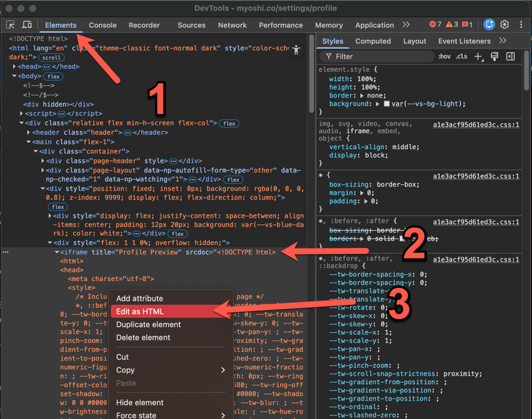This screenshot has width=532, height=419.
Task: Click the scroll badge on html element
Action: [x=52, y=57]
